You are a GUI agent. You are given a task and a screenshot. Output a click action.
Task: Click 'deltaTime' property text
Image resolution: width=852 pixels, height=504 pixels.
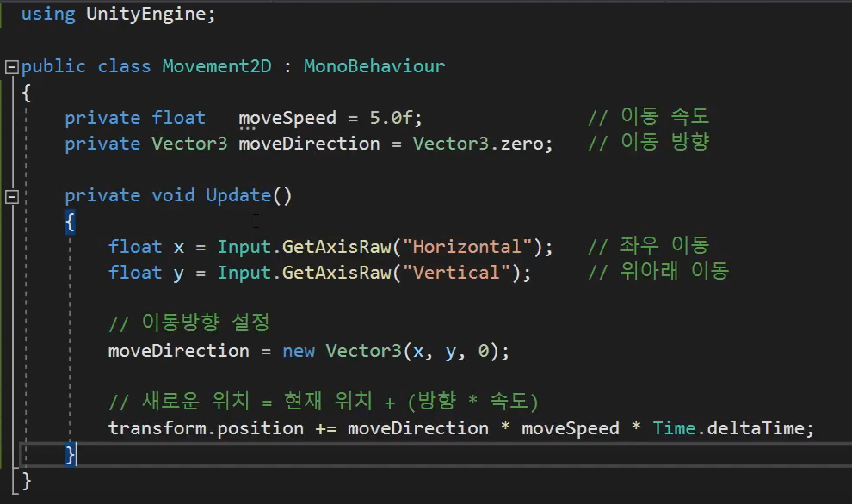[x=756, y=428]
